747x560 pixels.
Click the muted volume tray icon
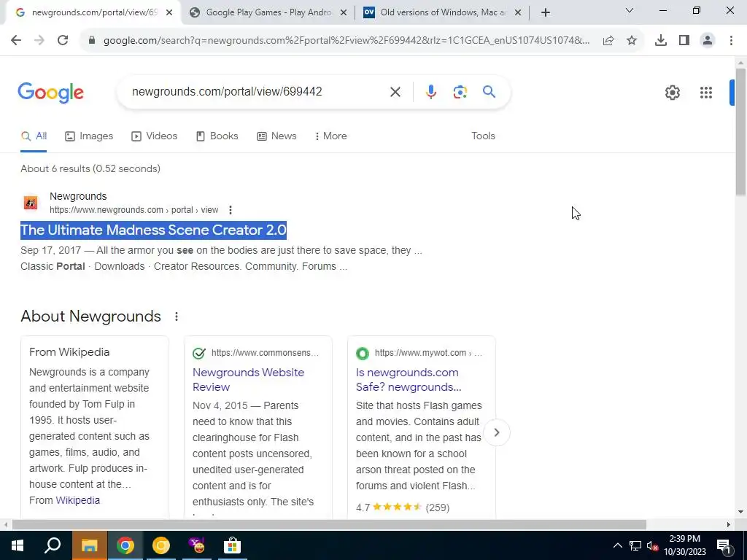[653, 545]
